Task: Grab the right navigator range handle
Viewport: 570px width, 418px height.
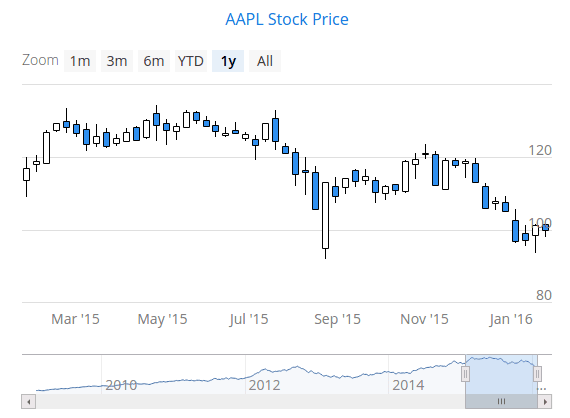Action: [537, 374]
